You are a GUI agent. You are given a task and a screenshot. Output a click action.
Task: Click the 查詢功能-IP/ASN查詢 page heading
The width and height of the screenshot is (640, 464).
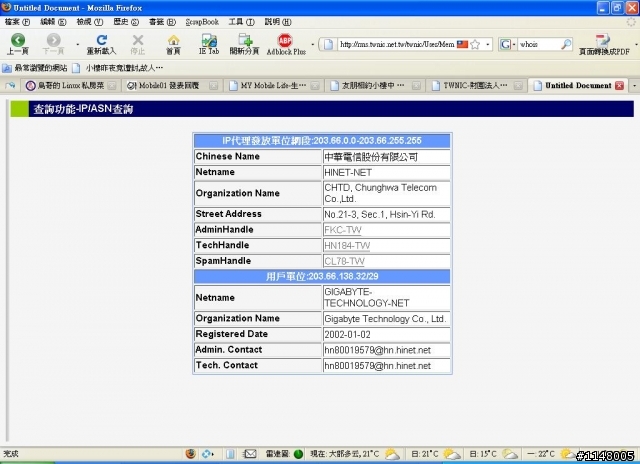(83, 109)
